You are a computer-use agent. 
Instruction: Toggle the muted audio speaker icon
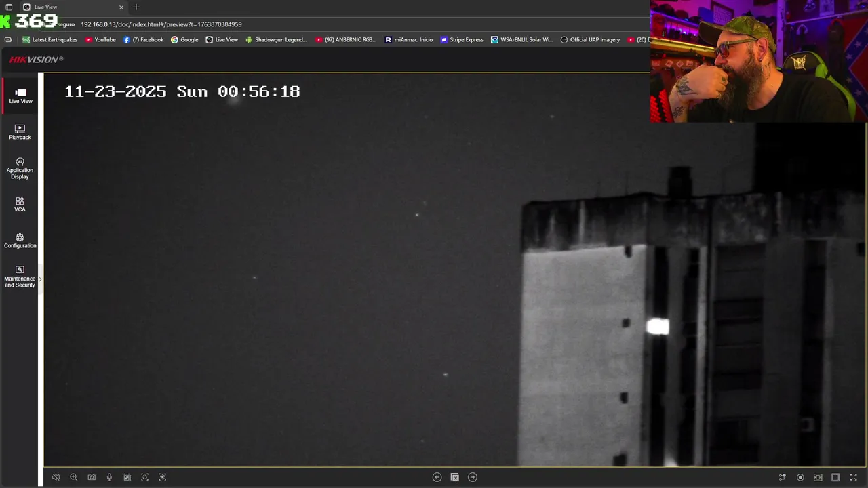tap(56, 477)
